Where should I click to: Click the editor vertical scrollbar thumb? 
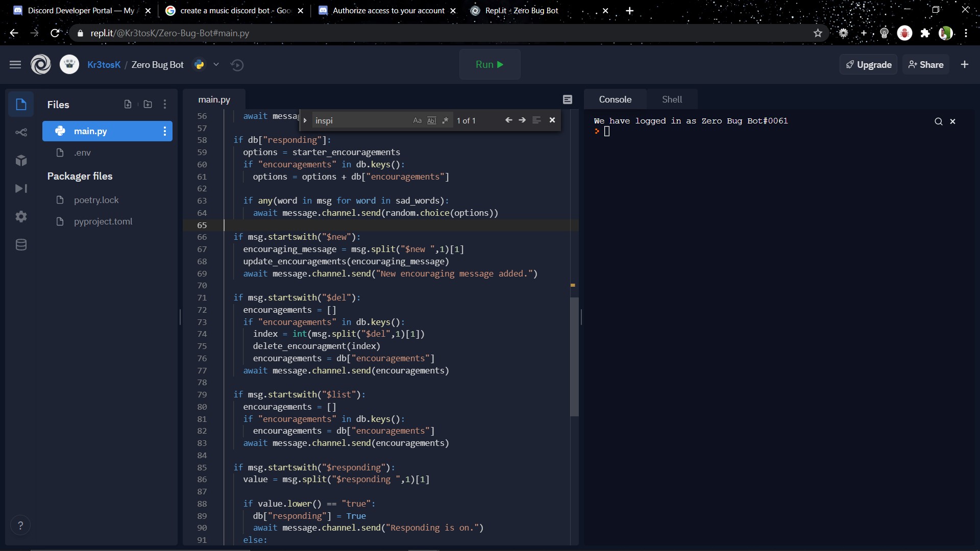[574, 357]
